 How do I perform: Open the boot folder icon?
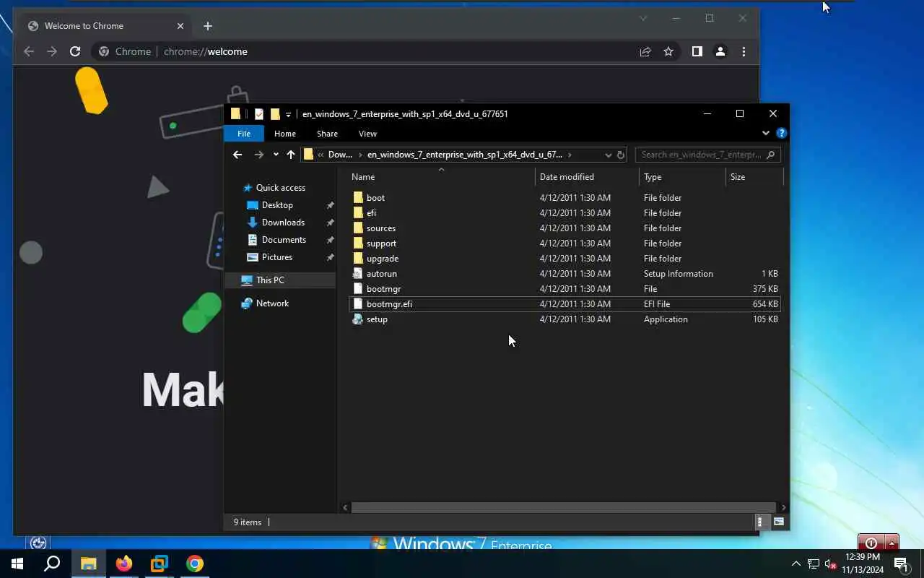(x=358, y=197)
